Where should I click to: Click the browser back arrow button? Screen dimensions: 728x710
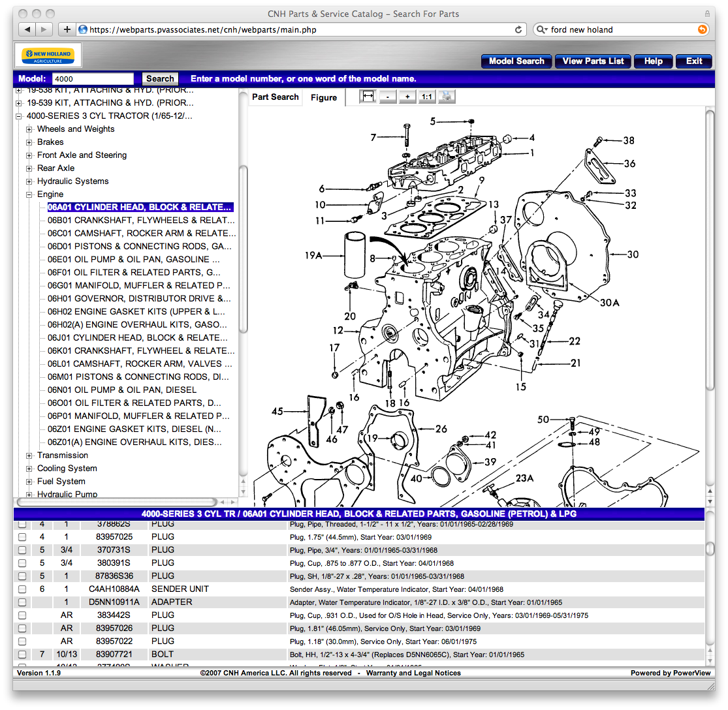27,29
